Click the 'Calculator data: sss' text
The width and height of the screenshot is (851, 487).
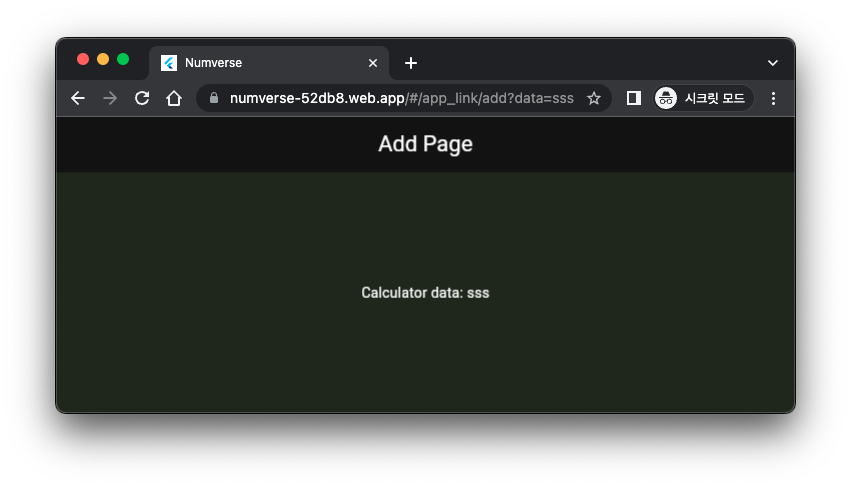pos(426,293)
